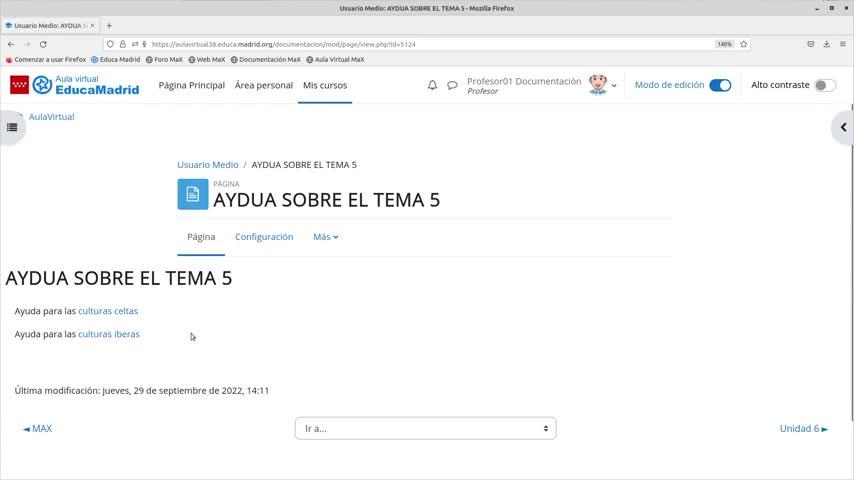Open the Pocket save icon
This screenshot has height=480, width=854.
pos(810,44)
